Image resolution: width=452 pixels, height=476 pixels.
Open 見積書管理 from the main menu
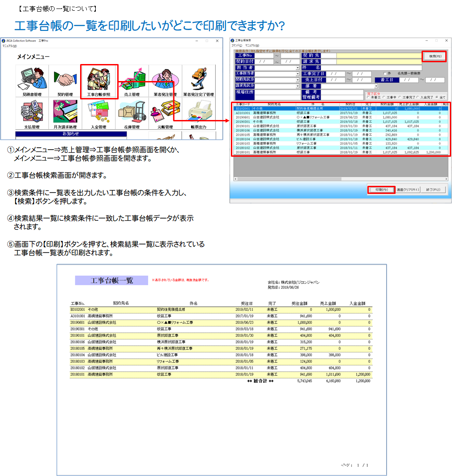coord(31,81)
